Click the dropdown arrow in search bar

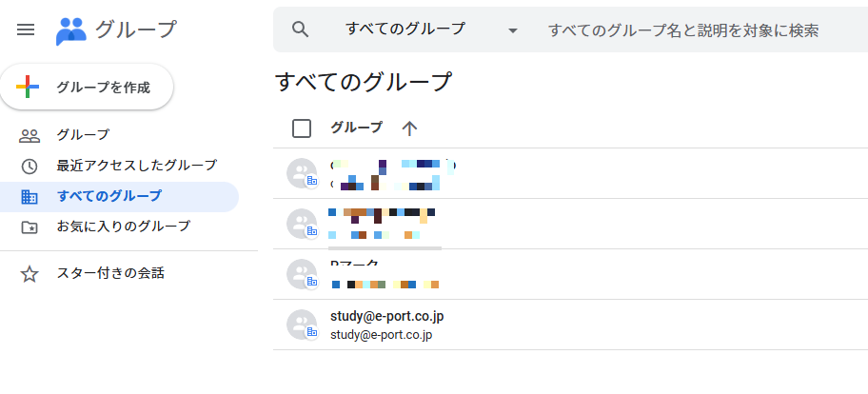[x=513, y=30]
